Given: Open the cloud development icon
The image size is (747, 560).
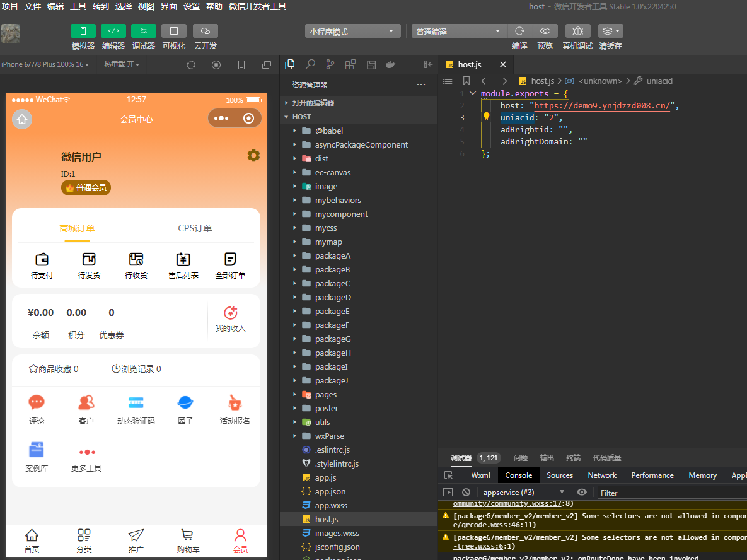Looking at the screenshot, I should tap(206, 31).
